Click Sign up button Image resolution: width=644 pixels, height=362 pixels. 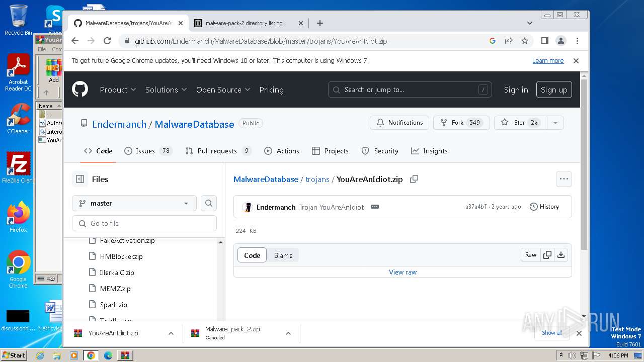(554, 89)
